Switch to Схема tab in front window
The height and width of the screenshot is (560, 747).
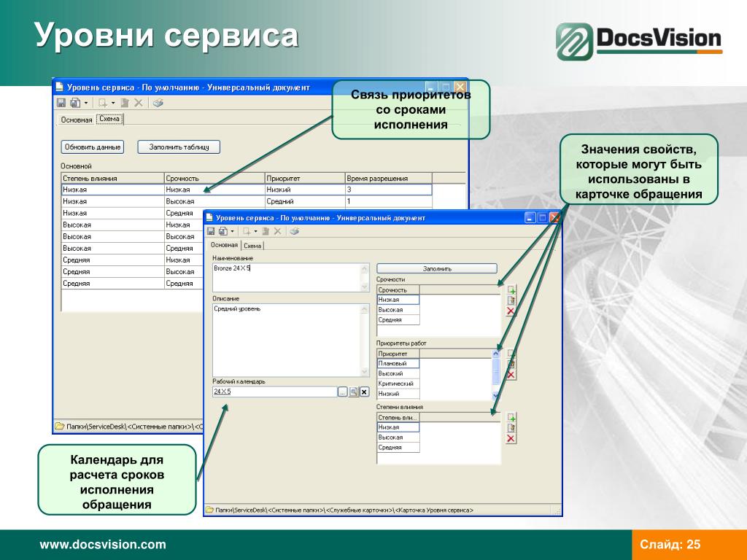pos(252,246)
